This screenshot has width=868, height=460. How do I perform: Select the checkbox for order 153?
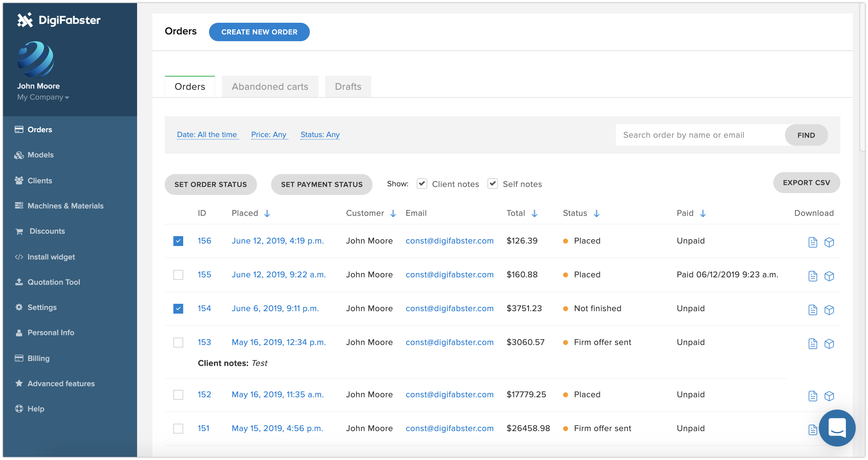point(178,342)
